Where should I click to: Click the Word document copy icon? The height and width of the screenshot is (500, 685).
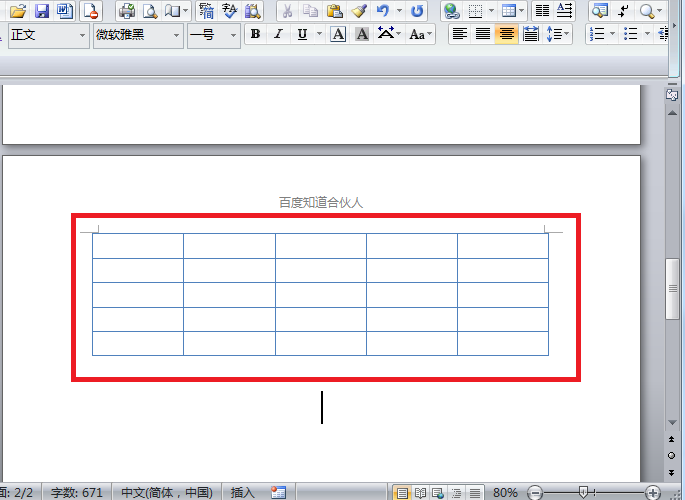[x=65, y=10]
